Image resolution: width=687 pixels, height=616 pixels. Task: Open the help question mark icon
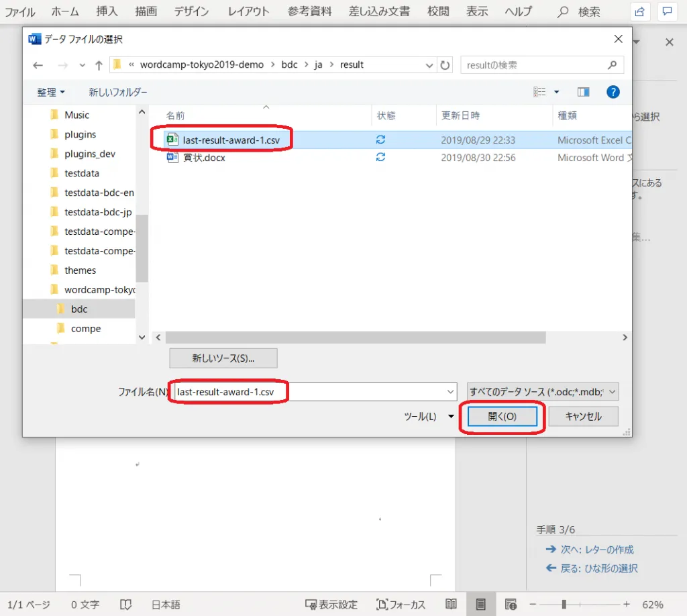[613, 92]
